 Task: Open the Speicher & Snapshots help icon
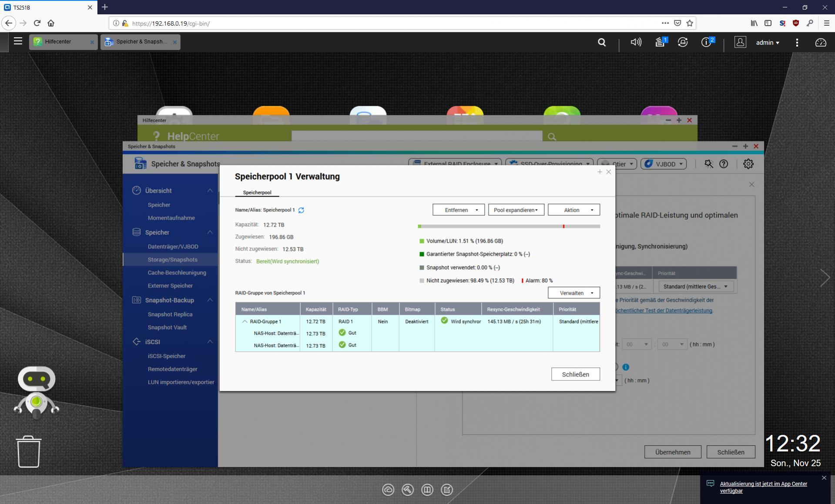tap(724, 164)
